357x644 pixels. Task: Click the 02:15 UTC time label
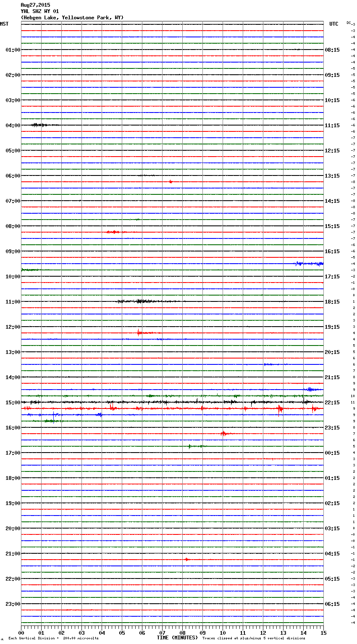332,503
